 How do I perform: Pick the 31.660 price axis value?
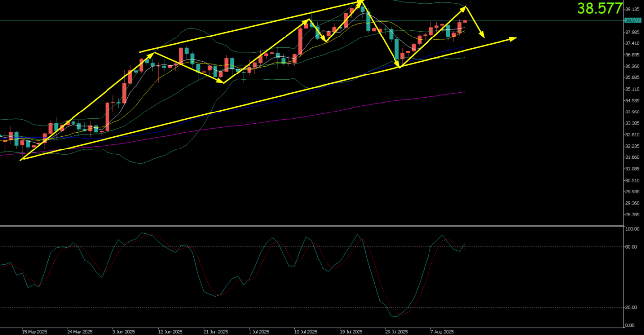633,157
